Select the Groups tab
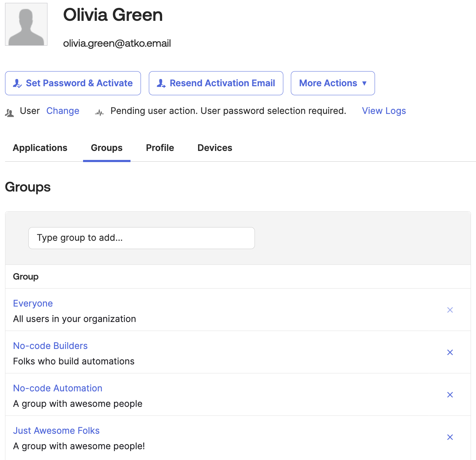The height and width of the screenshot is (460, 476). tap(106, 148)
